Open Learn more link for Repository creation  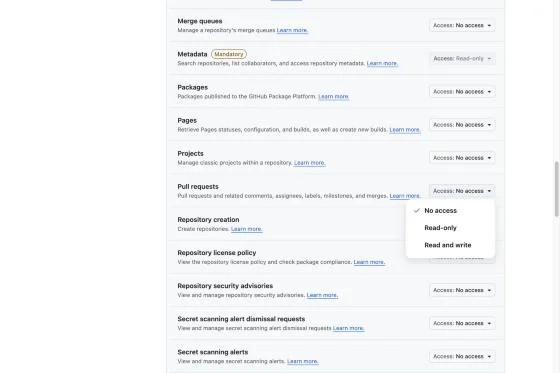(246, 229)
